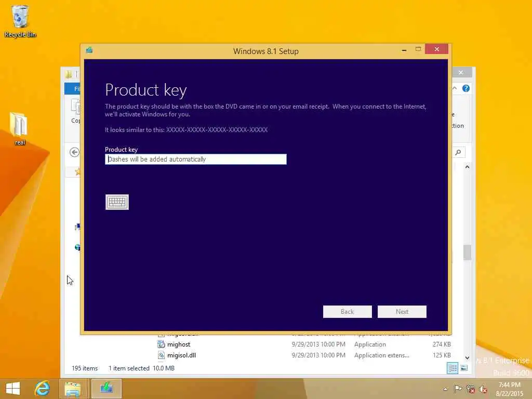Show hidden tray icons arrow
This screenshot has width=532, height=399.
[x=445, y=389]
